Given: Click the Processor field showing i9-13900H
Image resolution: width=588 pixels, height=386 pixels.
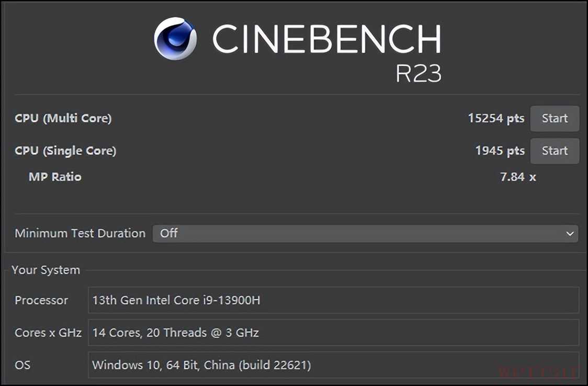Looking at the screenshot, I should [333, 300].
